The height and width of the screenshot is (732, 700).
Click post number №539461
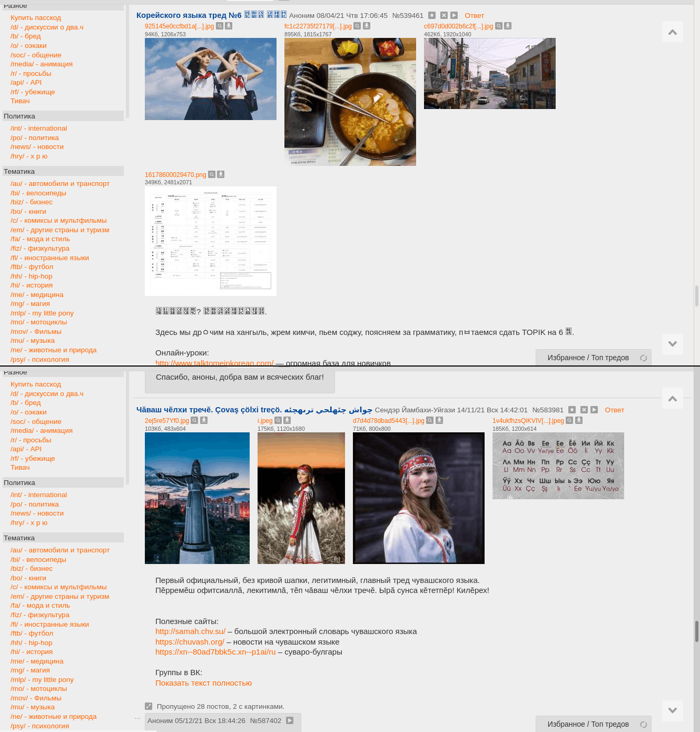pyautogui.click(x=408, y=15)
